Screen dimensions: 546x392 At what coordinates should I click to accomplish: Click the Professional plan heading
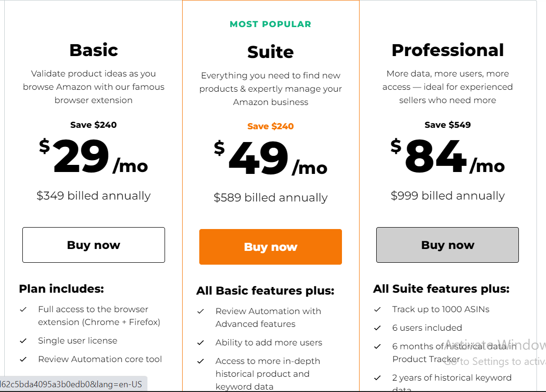(447, 50)
